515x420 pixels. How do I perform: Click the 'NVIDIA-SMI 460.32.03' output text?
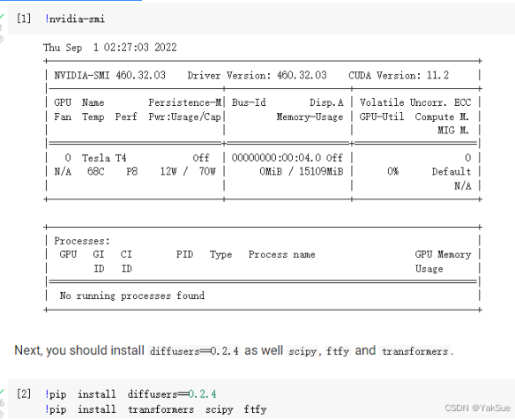(x=109, y=75)
